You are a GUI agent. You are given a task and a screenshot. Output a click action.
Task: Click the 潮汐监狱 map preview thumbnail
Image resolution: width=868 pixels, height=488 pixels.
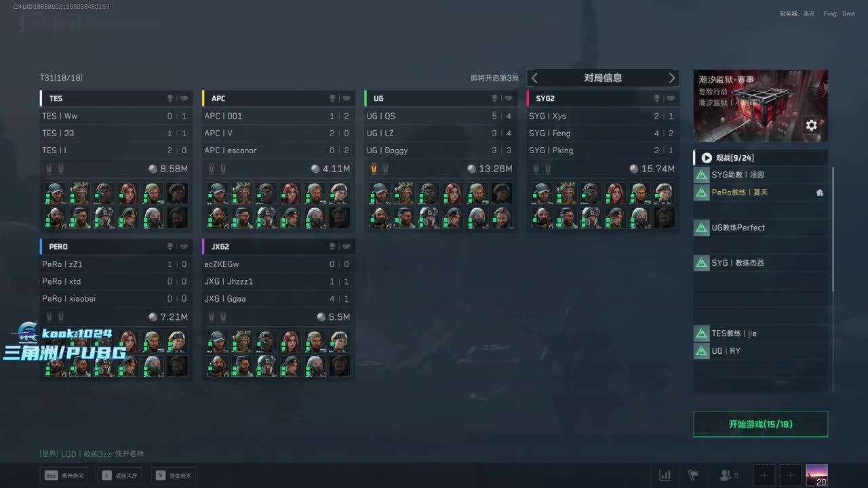(760, 106)
